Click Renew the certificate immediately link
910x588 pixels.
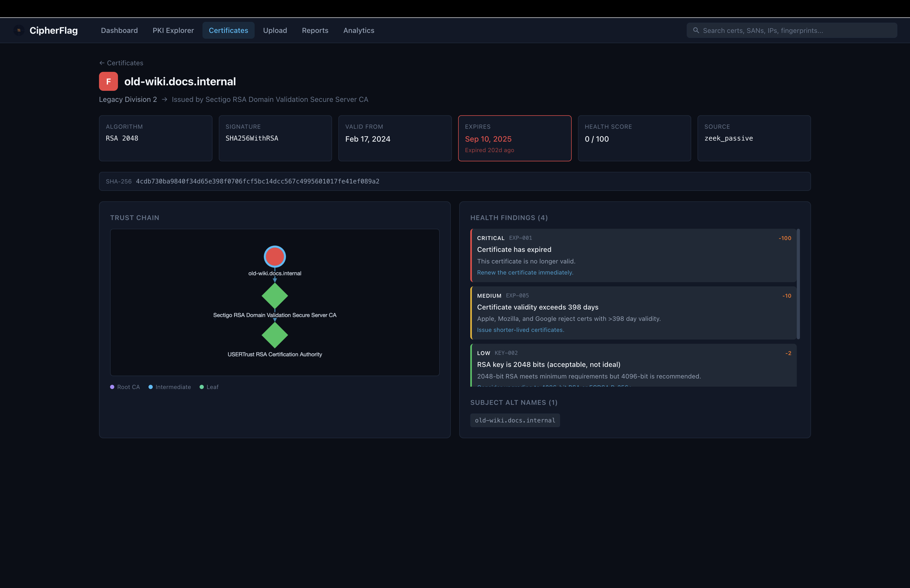click(x=525, y=272)
